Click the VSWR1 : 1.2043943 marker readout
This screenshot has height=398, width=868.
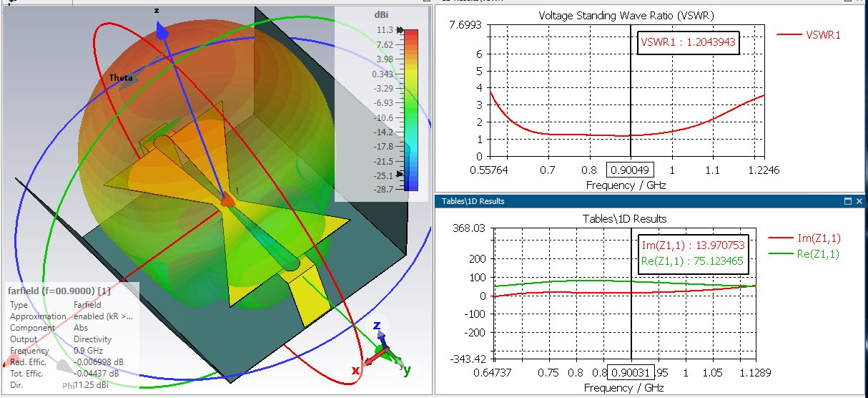click(x=687, y=42)
